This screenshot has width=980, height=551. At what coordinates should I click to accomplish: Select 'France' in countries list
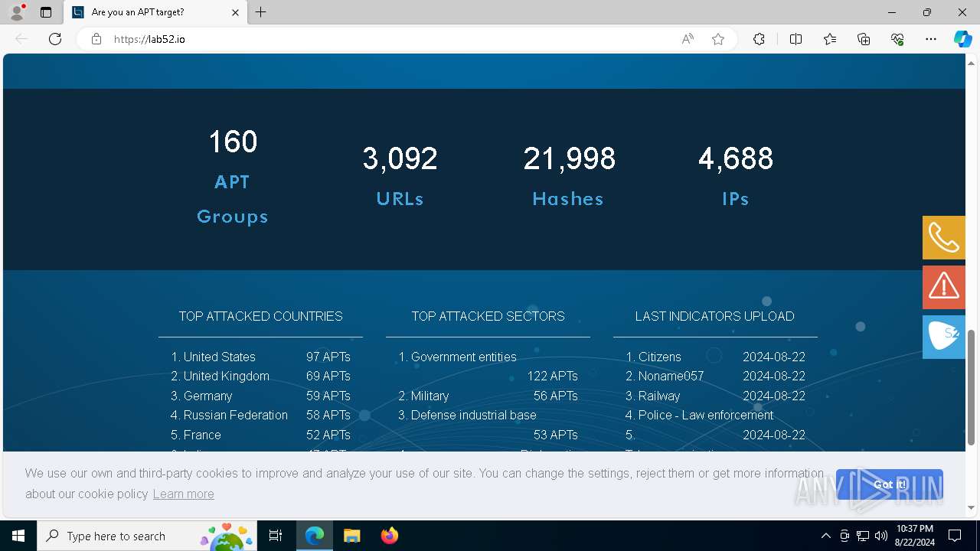pos(202,435)
